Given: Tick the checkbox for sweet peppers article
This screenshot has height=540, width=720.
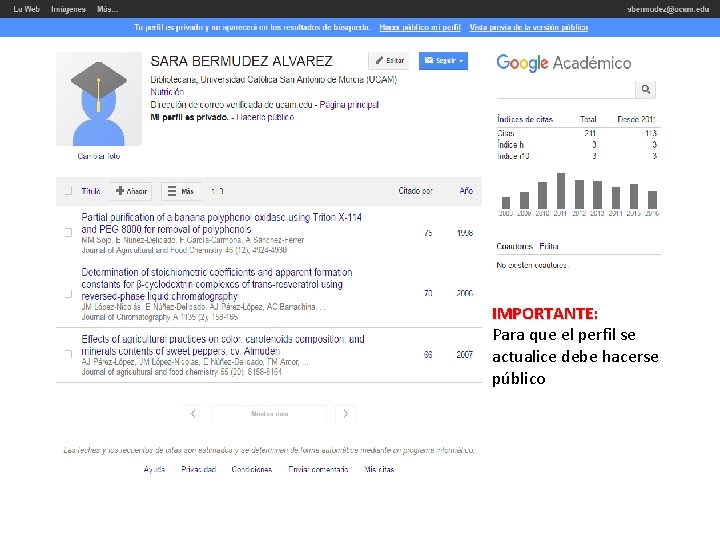Looking at the screenshot, I should tap(68, 354).
